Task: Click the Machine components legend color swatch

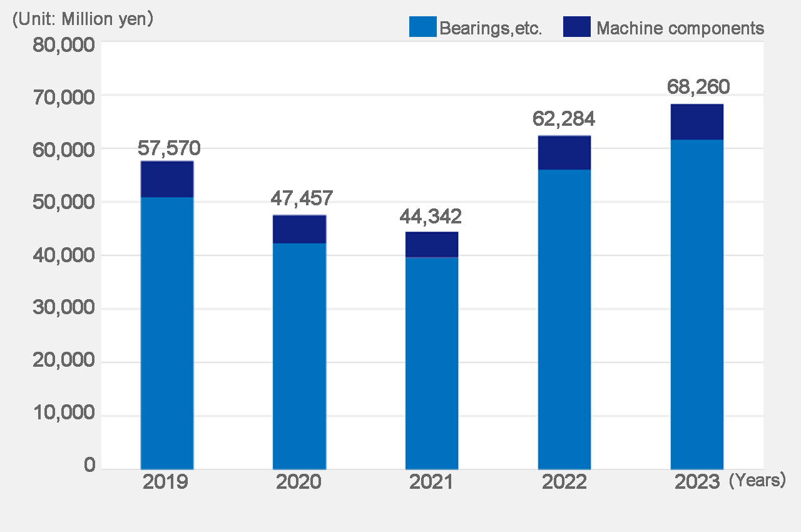Action: tap(577, 27)
